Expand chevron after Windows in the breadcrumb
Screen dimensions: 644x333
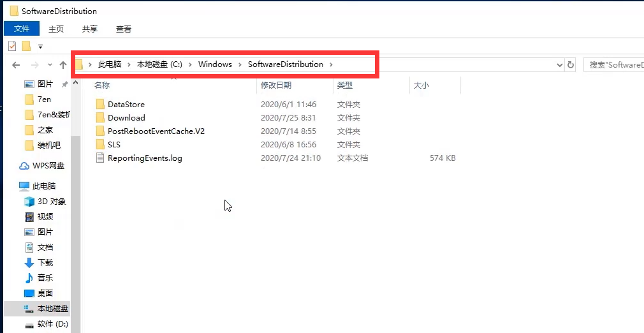(240, 64)
